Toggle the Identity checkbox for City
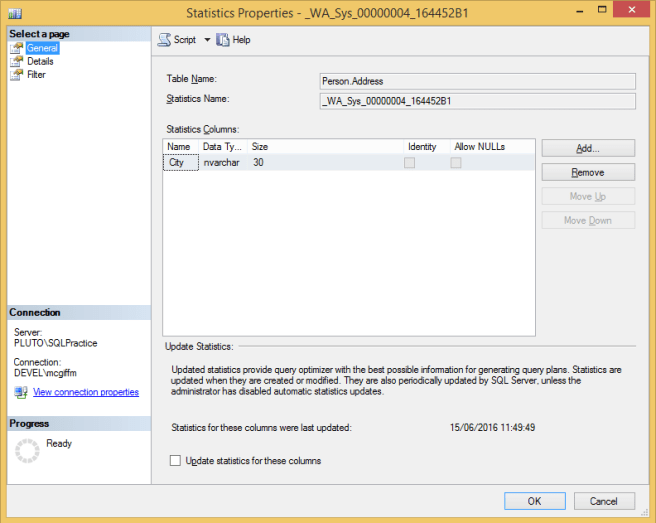 point(410,163)
